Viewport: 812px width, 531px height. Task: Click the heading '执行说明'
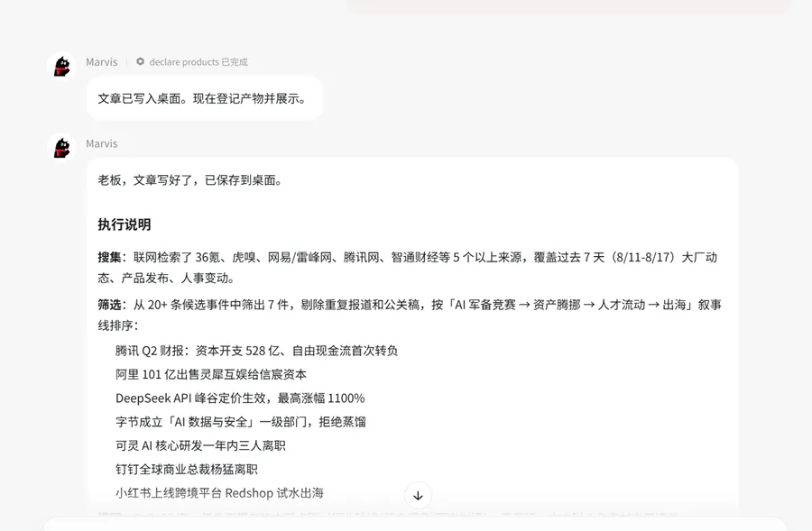pos(125,224)
